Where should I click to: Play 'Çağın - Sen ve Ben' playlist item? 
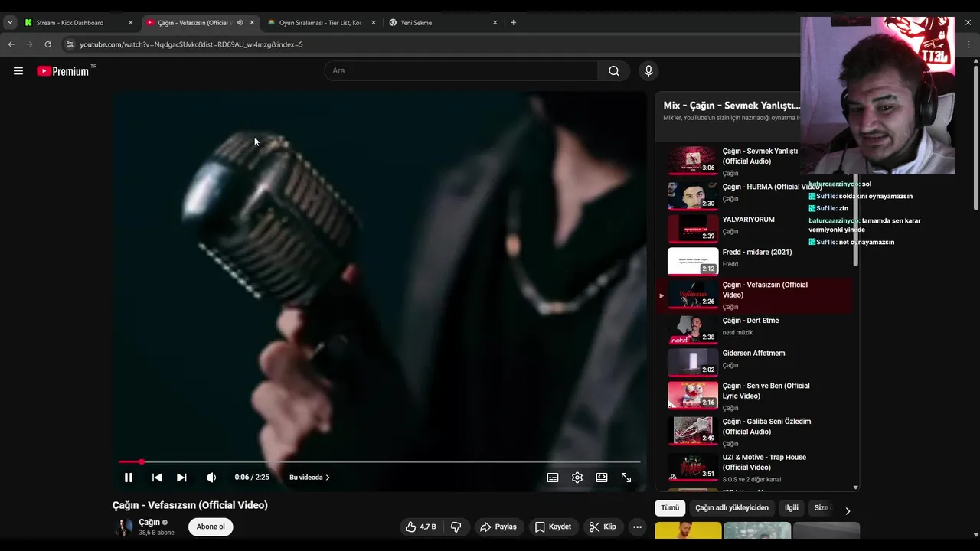(x=754, y=396)
